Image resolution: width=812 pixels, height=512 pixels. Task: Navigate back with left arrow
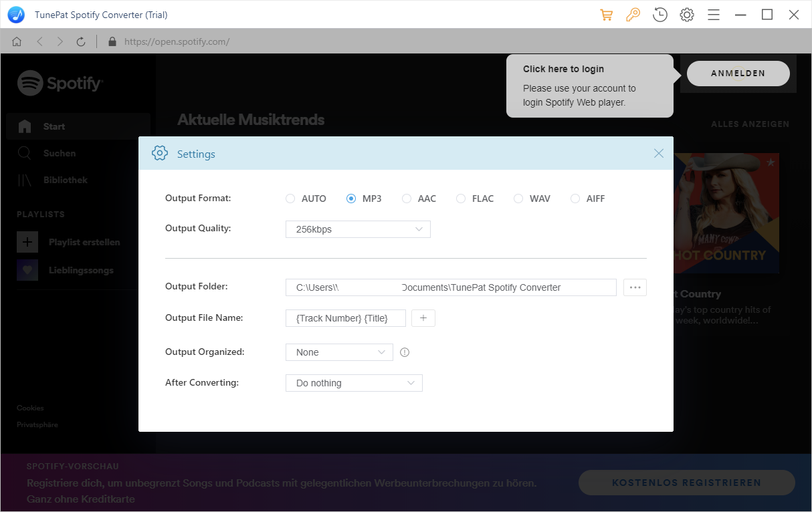pos(39,41)
